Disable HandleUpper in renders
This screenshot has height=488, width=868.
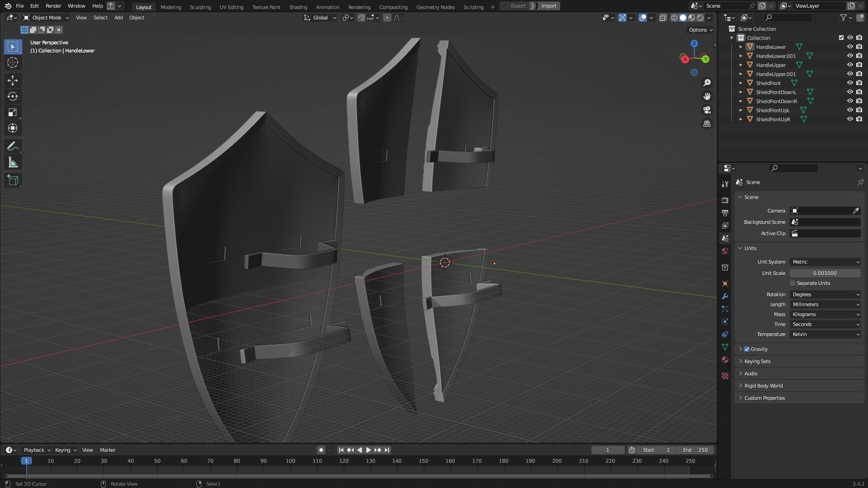859,65
